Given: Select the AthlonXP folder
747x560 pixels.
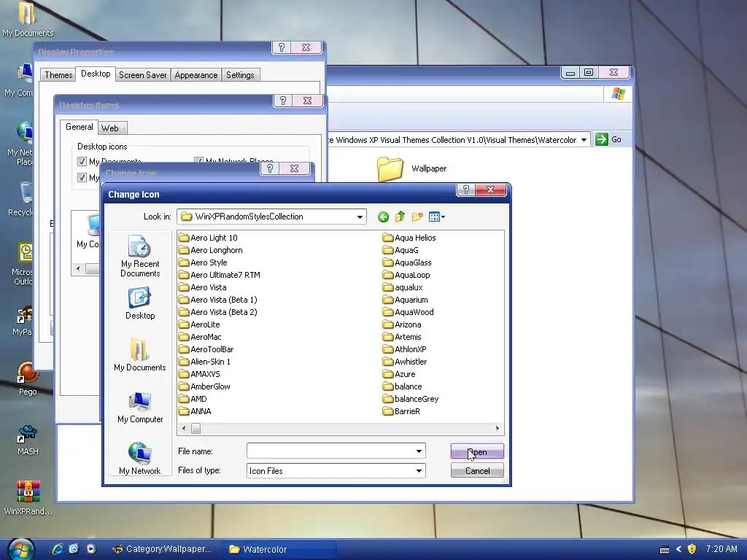Looking at the screenshot, I should (x=405, y=349).
